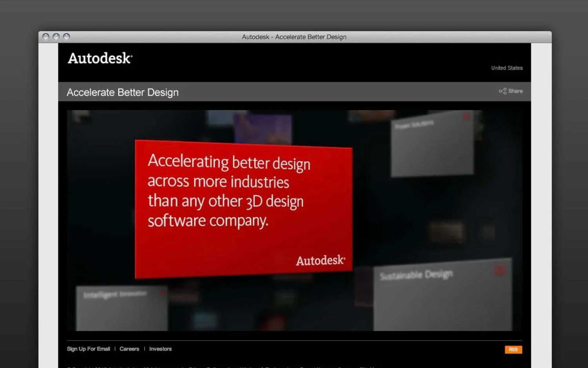Go to the Careers link
The image size is (588, 368).
(129, 349)
